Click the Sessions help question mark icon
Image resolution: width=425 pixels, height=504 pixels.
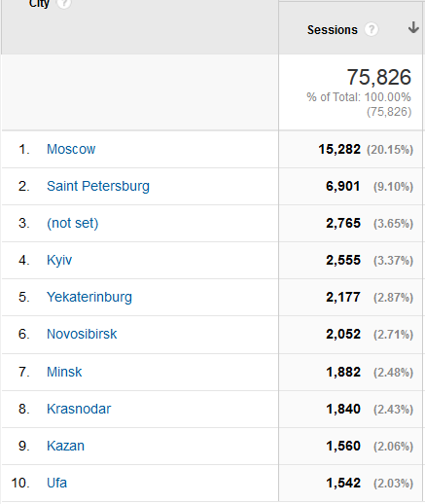372,29
